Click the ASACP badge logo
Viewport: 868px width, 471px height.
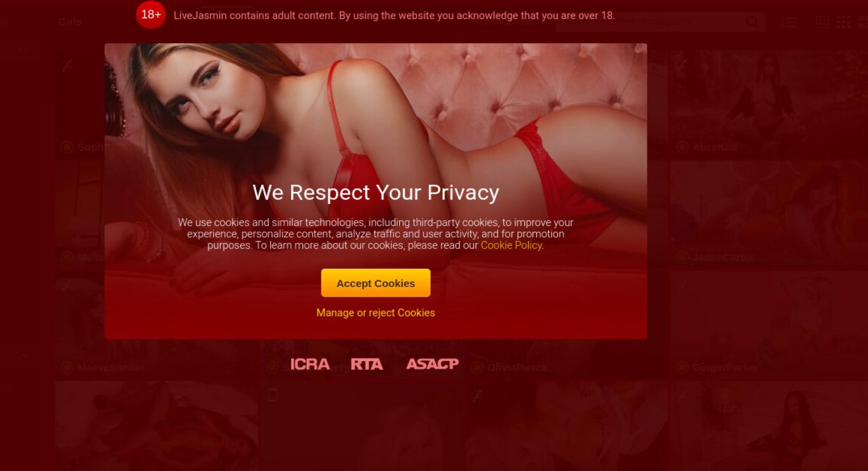click(x=432, y=364)
